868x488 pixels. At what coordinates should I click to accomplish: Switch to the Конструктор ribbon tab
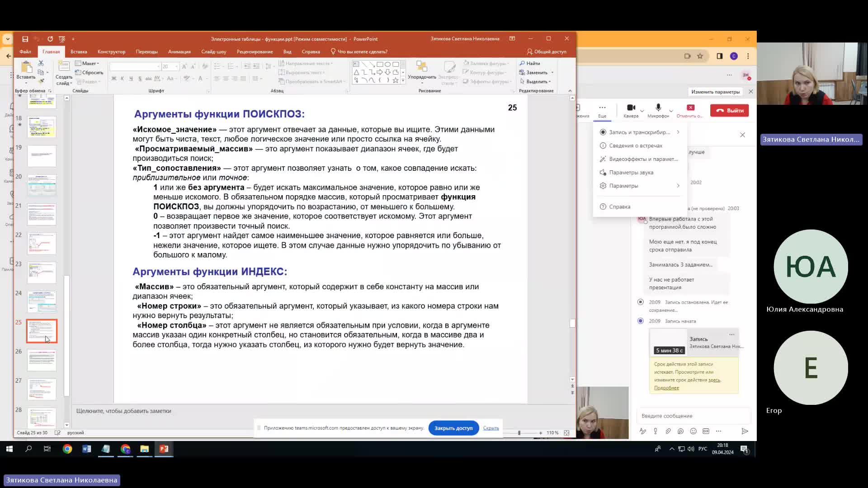[111, 52]
